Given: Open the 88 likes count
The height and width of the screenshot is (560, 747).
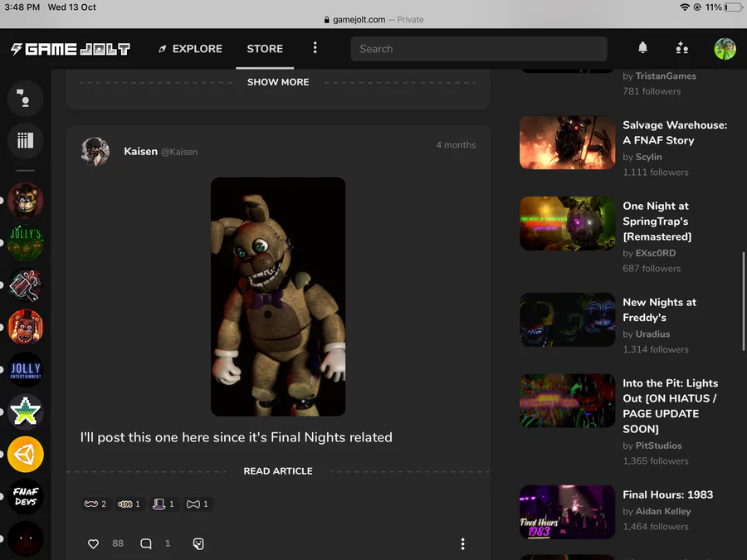Looking at the screenshot, I should tap(118, 543).
